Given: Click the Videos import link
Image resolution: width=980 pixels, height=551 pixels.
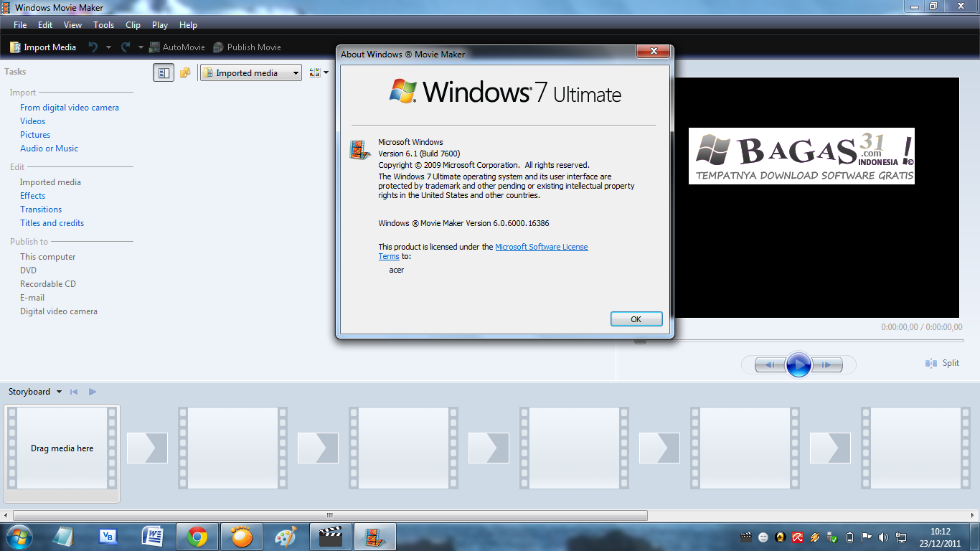Looking at the screenshot, I should [x=32, y=121].
